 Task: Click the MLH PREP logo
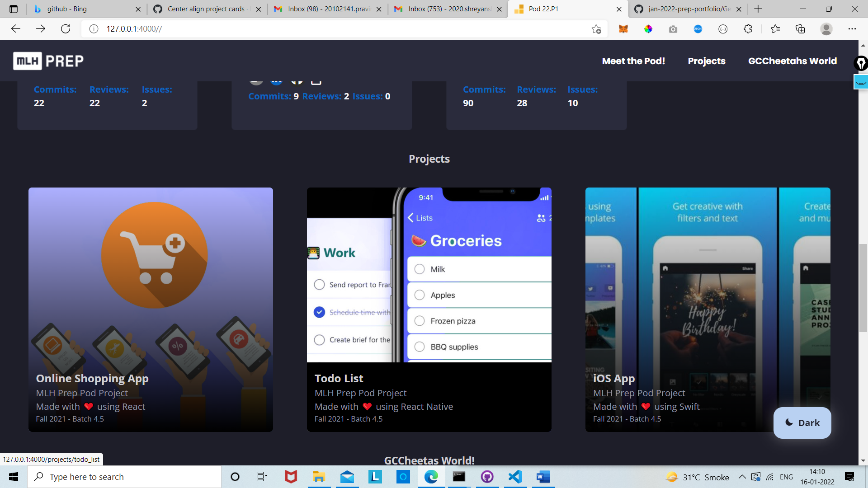pos(48,61)
